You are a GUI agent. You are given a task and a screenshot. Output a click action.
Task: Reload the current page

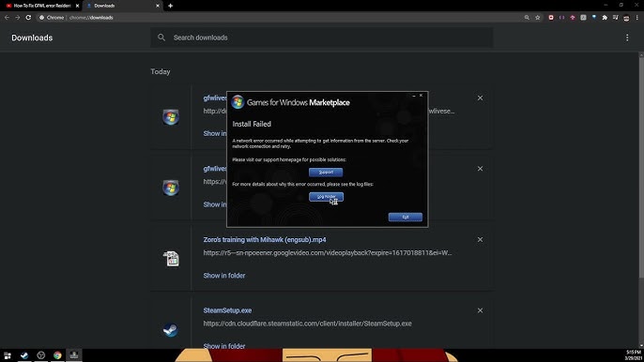(28, 18)
